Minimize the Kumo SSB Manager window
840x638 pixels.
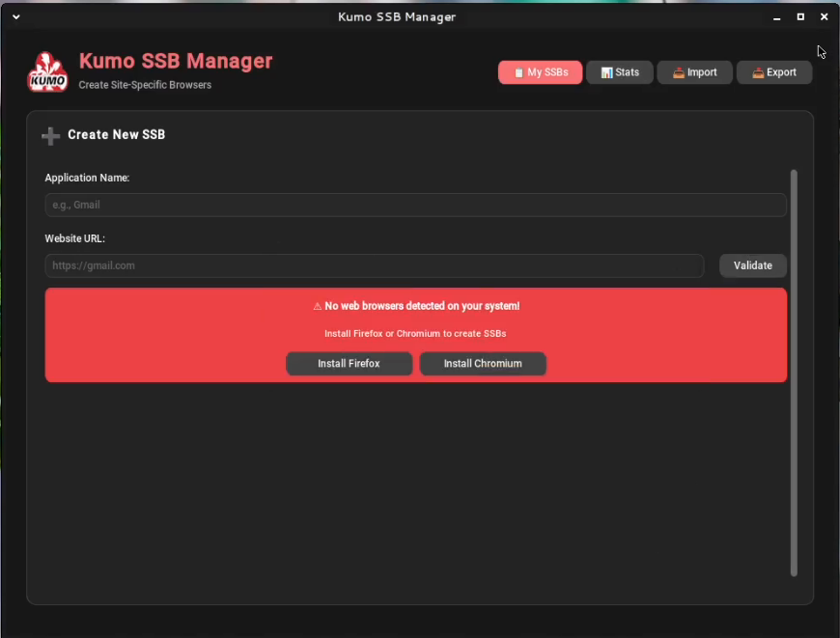[x=776, y=17]
